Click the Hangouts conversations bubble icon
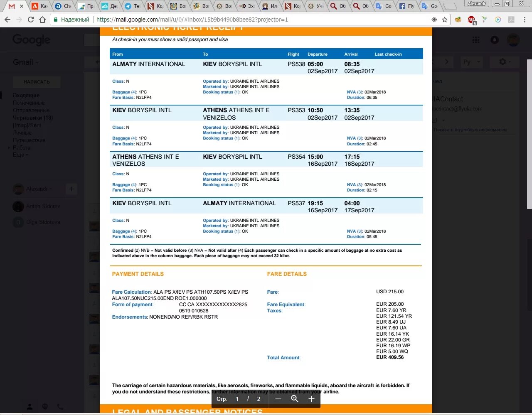The image size is (532, 415). coord(45,407)
